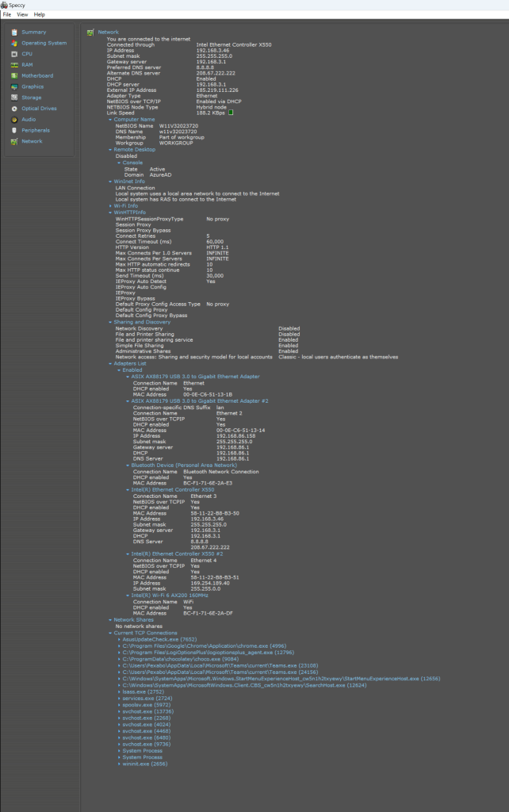Open the Optical Drives disc icon
509x812 pixels.
tap(14, 109)
